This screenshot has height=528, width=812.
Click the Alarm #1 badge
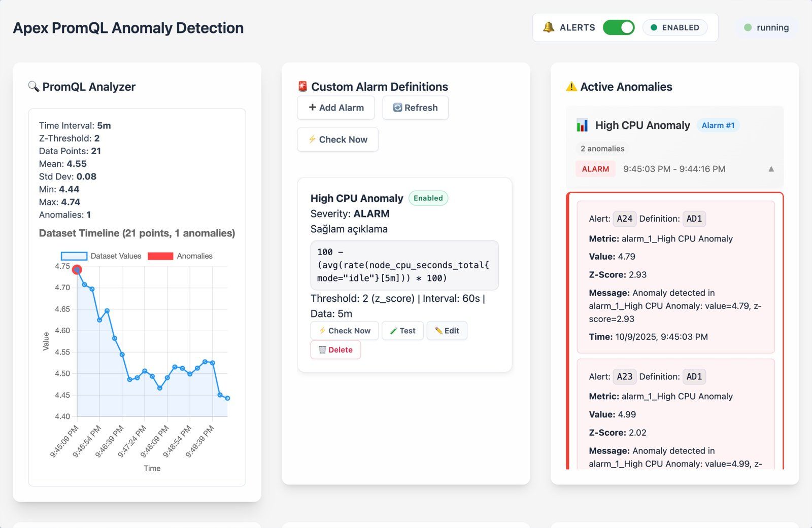click(x=718, y=125)
